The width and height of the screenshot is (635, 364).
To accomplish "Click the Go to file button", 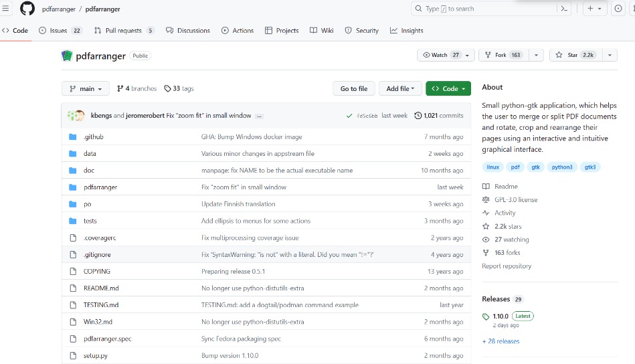I will coord(354,89).
